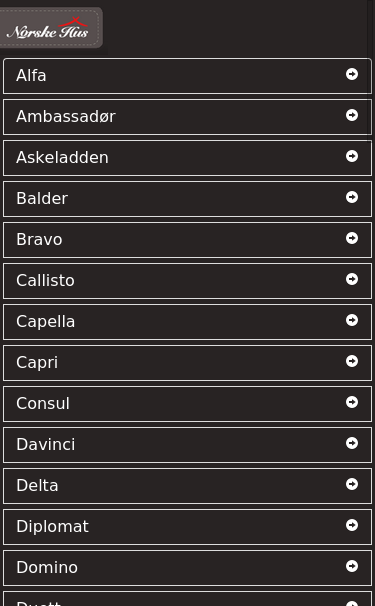
Task: Select the Davinci list item
Action: [x=188, y=445]
